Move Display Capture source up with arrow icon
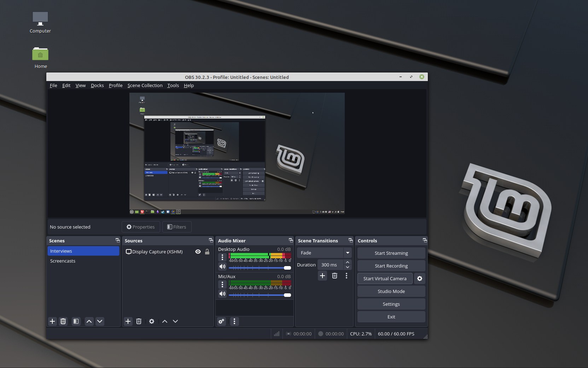 164,321
